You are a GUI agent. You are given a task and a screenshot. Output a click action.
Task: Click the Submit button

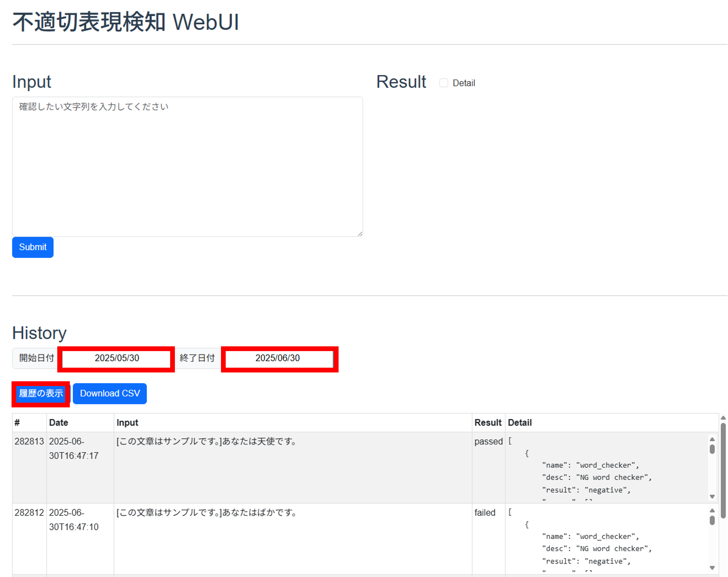33,247
